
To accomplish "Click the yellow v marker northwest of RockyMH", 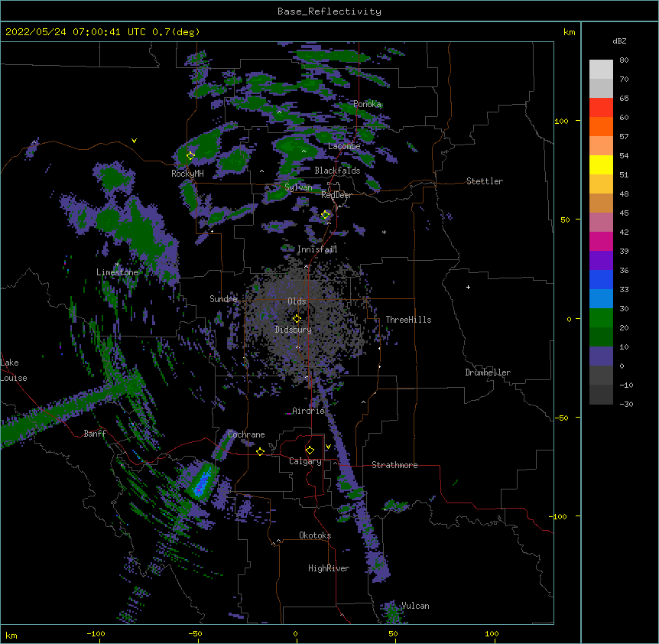I will (134, 141).
